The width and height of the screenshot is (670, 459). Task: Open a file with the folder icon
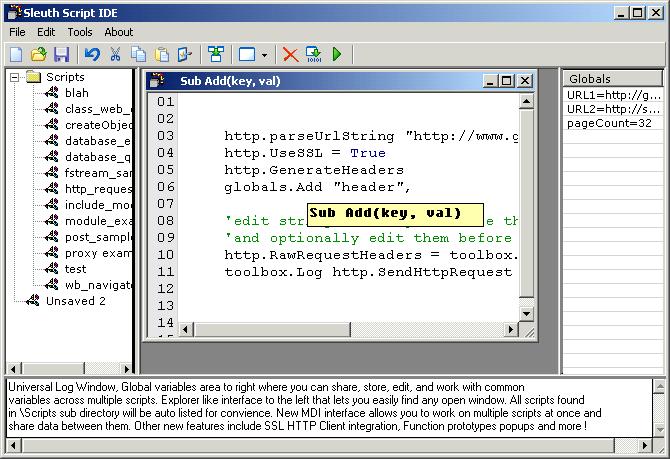(x=38, y=54)
